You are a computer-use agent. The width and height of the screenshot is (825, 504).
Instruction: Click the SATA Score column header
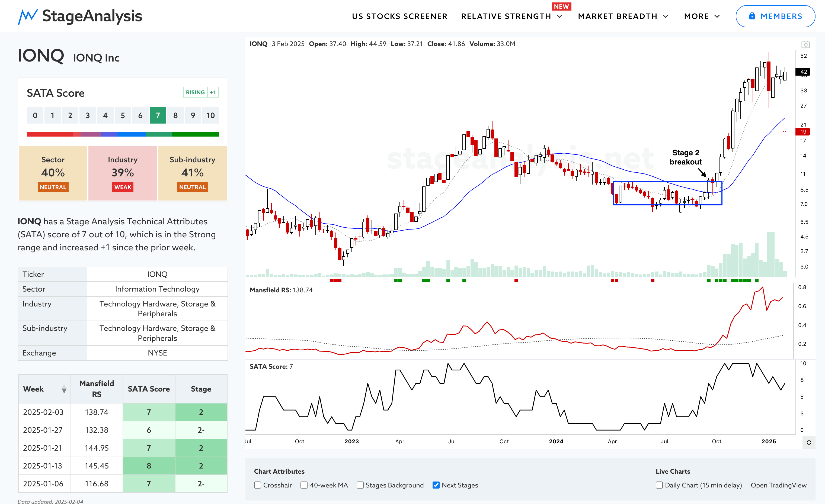pos(149,389)
